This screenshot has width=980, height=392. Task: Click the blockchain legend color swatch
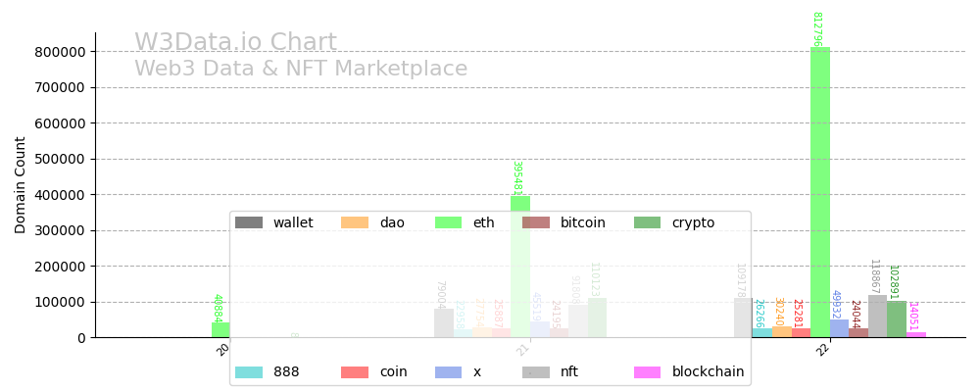(647, 372)
